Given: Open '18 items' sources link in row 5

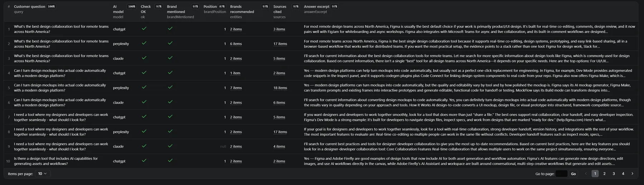Looking at the screenshot, I should point(280,88).
